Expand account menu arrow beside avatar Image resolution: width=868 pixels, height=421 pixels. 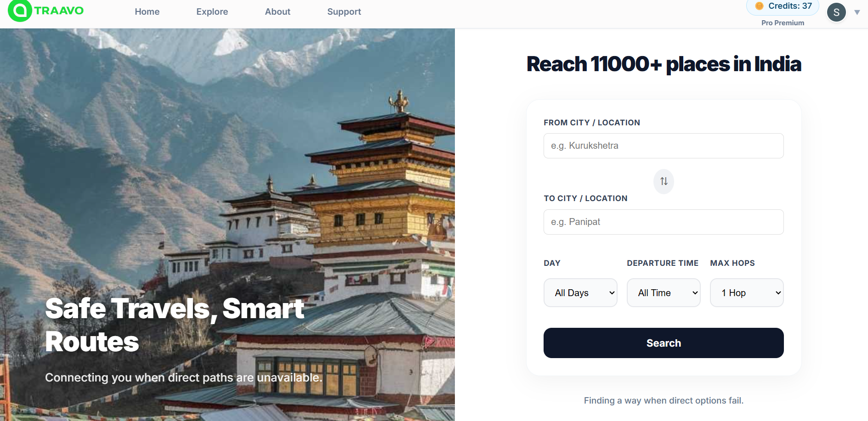857,12
